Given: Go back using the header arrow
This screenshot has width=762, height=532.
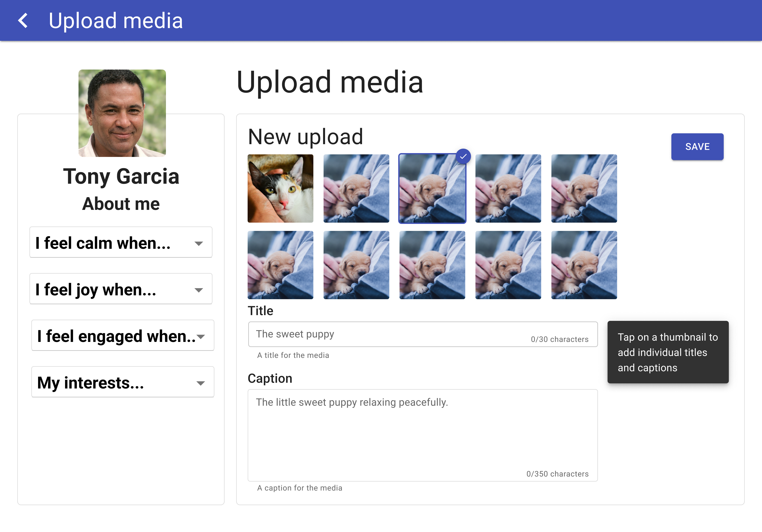Looking at the screenshot, I should coord(23,21).
